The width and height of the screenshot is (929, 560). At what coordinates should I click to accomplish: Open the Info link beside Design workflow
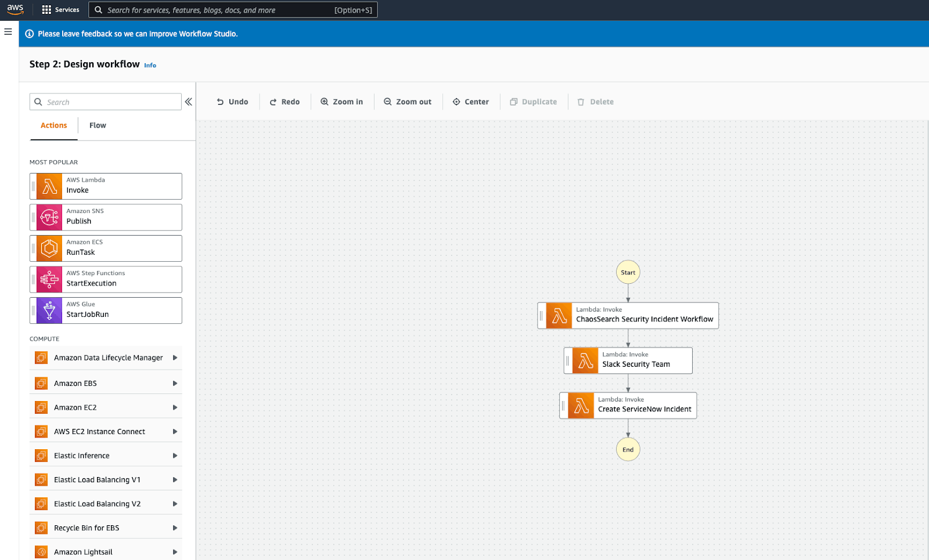click(150, 65)
